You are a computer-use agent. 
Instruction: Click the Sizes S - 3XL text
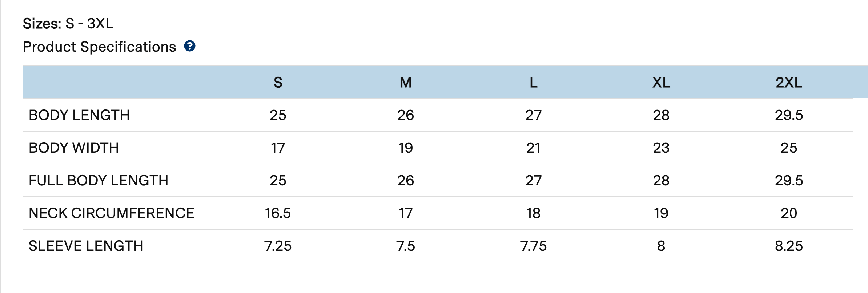coord(68,24)
